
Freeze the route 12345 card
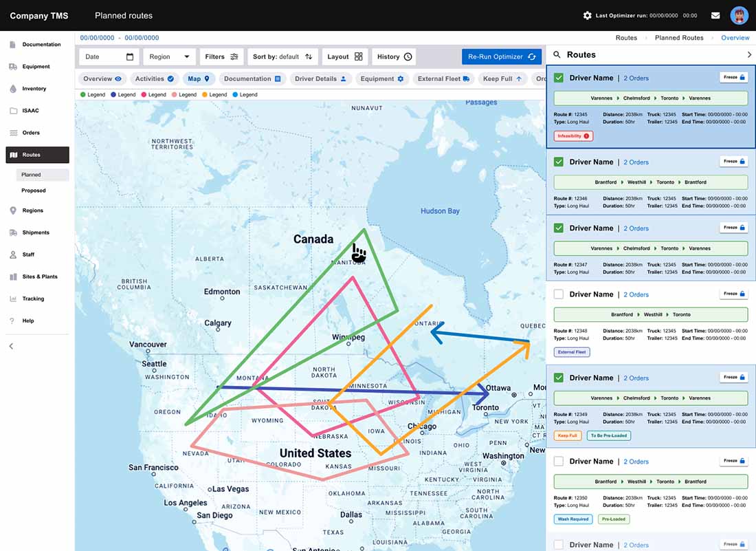pos(734,77)
